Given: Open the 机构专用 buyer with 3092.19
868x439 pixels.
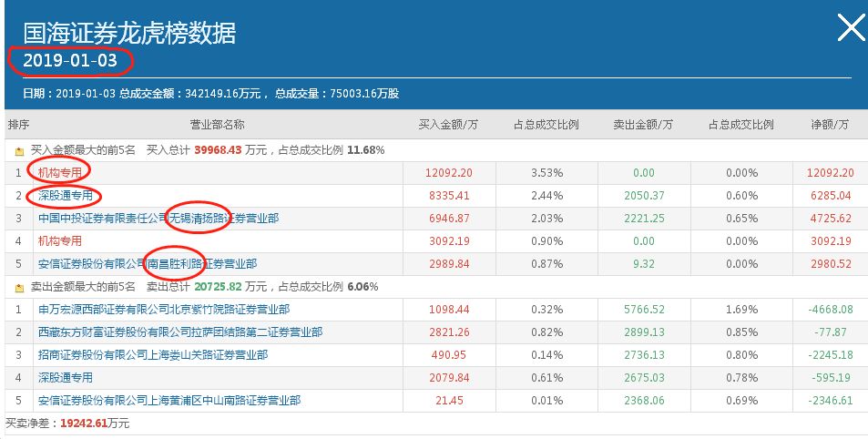Looking at the screenshot, I should pos(60,240).
